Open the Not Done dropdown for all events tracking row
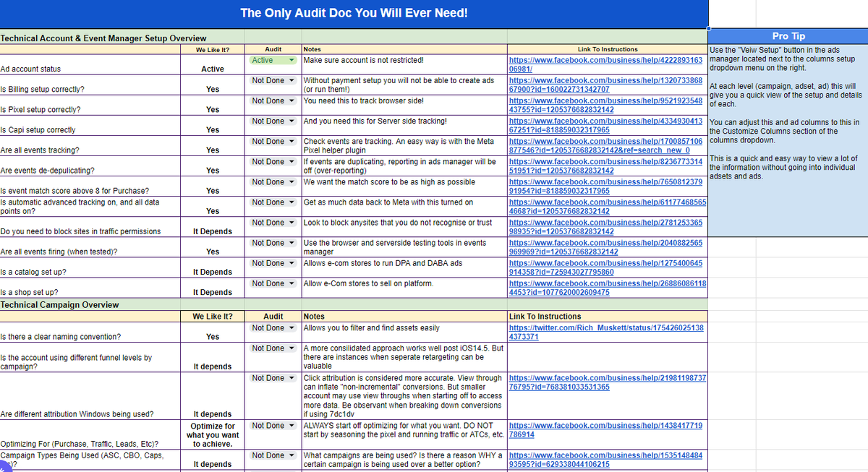This screenshot has height=472, width=868. (x=273, y=141)
